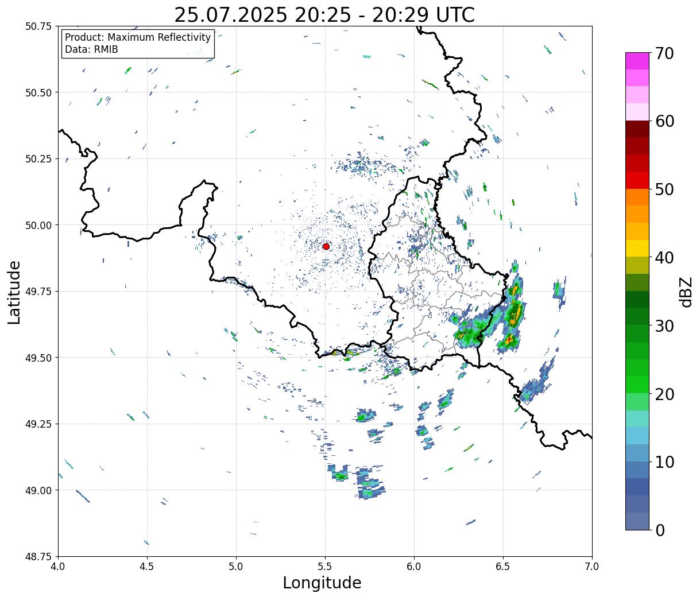Click the latitude tick label 49.00
Screen dimensions: 700x597
coord(38,490)
